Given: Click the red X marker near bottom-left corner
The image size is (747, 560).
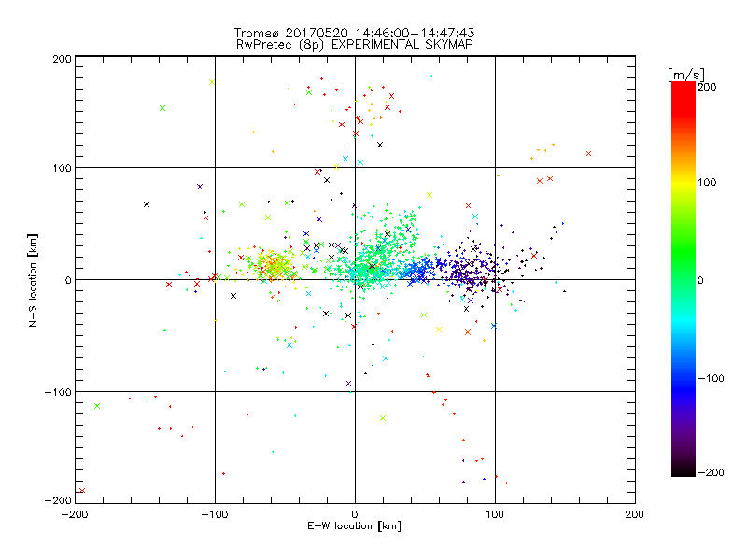Looking at the screenshot, I should pyautogui.click(x=82, y=491).
